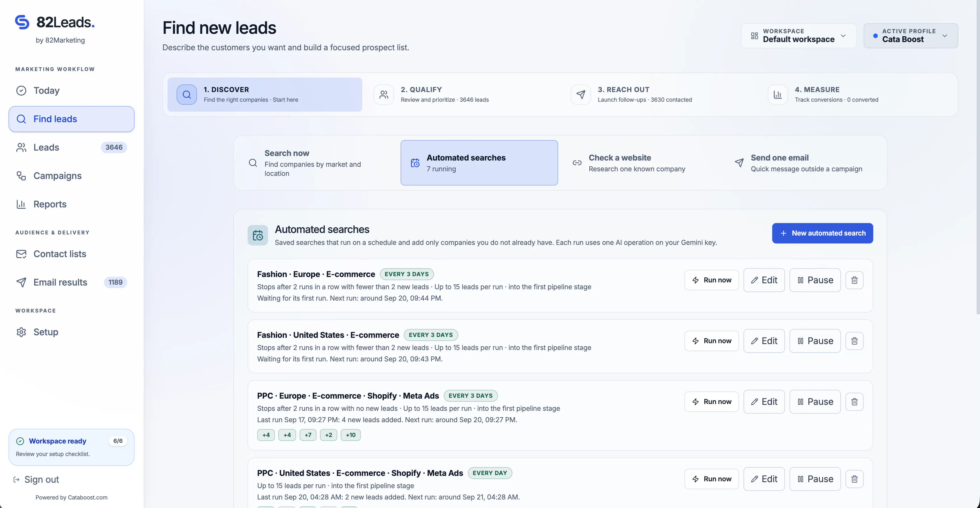Open the Send one email tab
Screen dimensions: 980x508
[x=803, y=163]
